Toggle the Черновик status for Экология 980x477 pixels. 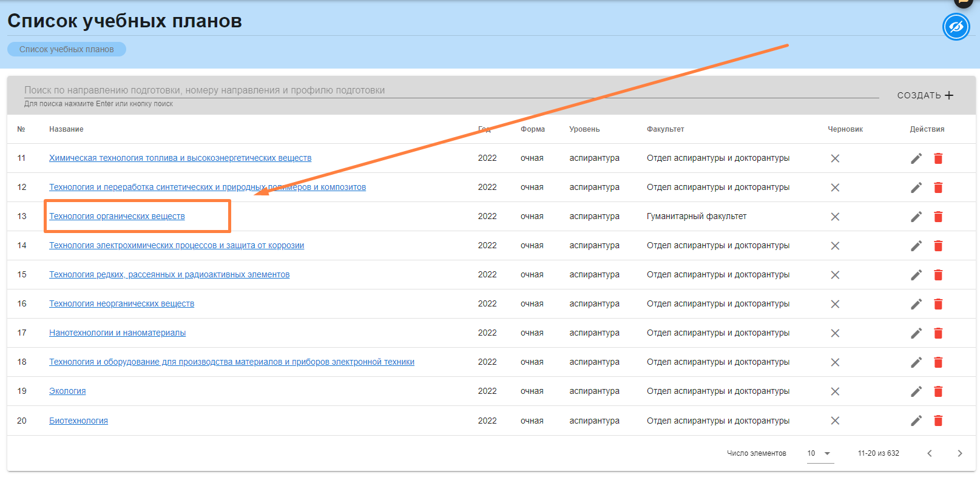pyautogui.click(x=835, y=391)
